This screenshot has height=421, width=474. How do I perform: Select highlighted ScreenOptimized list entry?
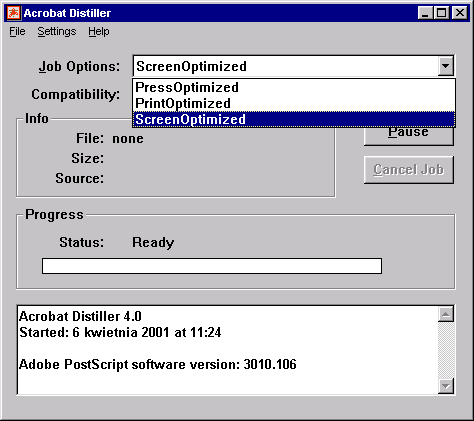click(294, 119)
